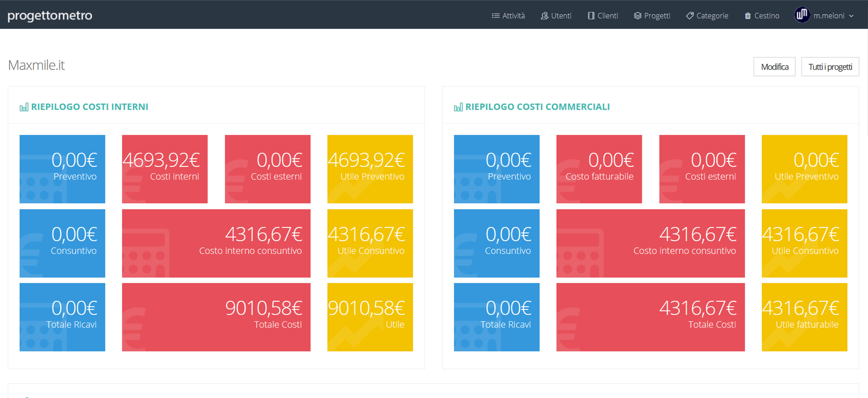The height and width of the screenshot is (398, 868).
Task: Expand the m.meloni user dropdown arrow
Action: point(851,16)
